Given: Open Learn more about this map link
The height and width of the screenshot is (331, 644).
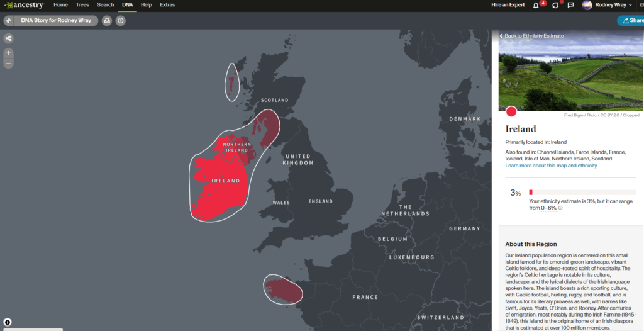Looking at the screenshot, I should click(551, 165).
